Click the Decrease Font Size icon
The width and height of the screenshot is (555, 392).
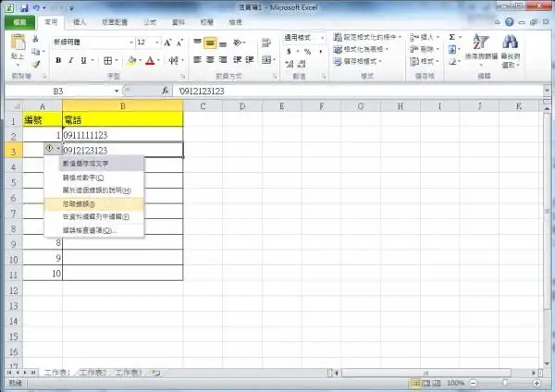click(x=179, y=43)
